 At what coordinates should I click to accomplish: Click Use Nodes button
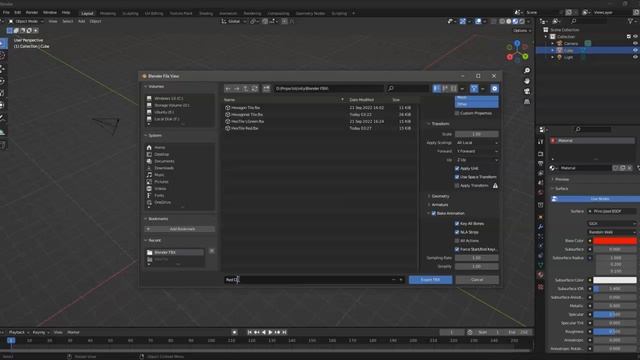pyautogui.click(x=596, y=199)
